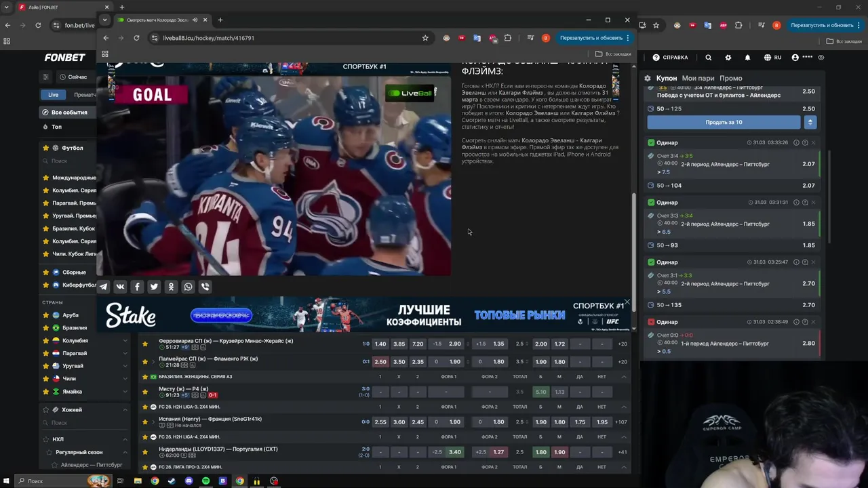Share the match via VK icon
868x488 pixels.
[120, 287]
